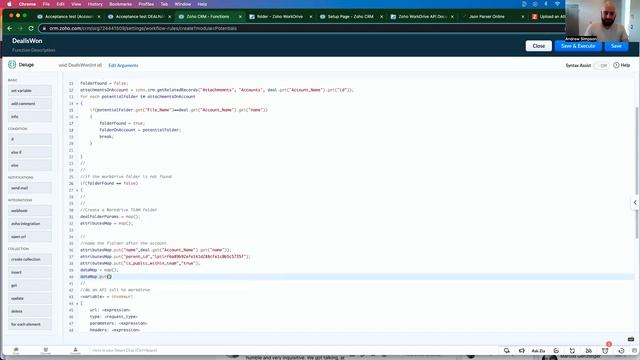
Task: Click the Ask Zia button
Action: (538, 351)
